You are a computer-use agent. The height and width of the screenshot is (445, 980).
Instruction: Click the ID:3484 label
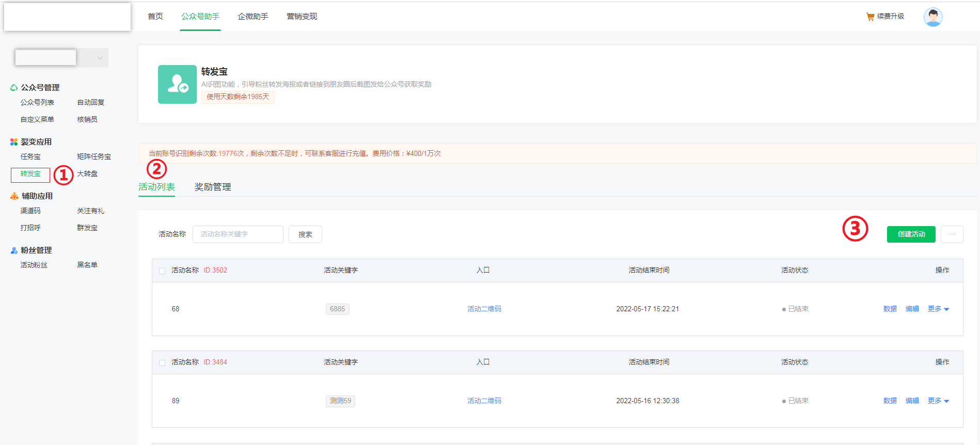[215, 362]
